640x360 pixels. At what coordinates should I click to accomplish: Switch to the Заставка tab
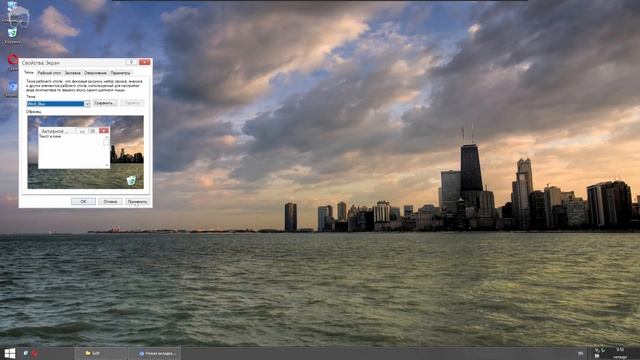73,73
